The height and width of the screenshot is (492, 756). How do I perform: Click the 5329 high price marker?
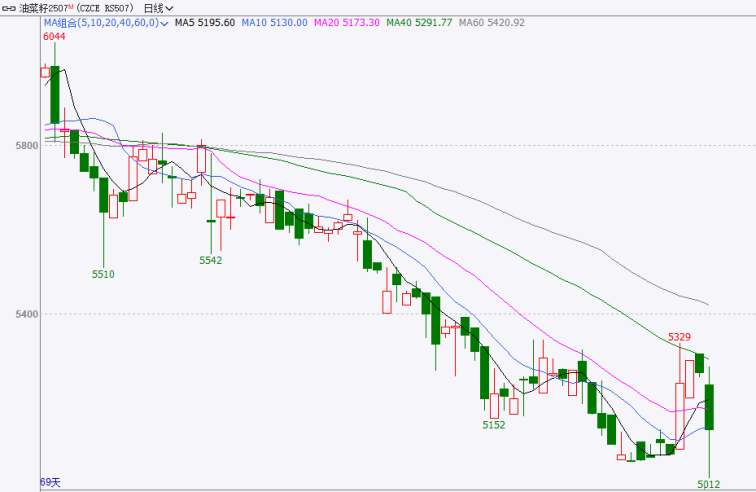679,337
